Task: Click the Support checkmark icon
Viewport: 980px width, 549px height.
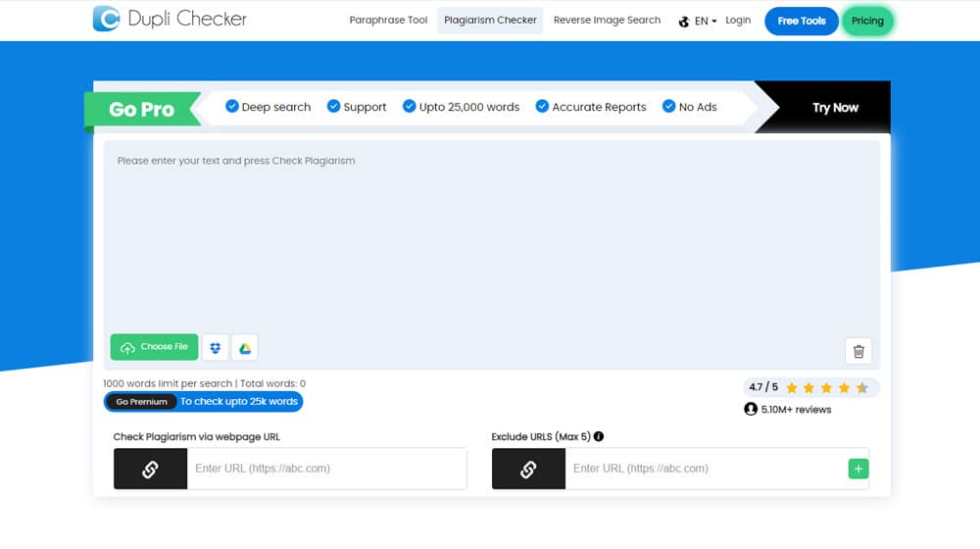Action: pyautogui.click(x=334, y=106)
